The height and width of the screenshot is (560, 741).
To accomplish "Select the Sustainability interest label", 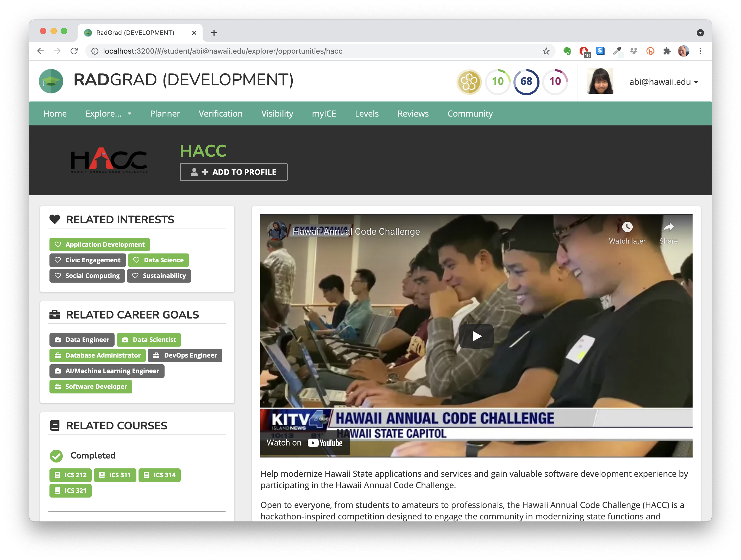I will (x=159, y=276).
